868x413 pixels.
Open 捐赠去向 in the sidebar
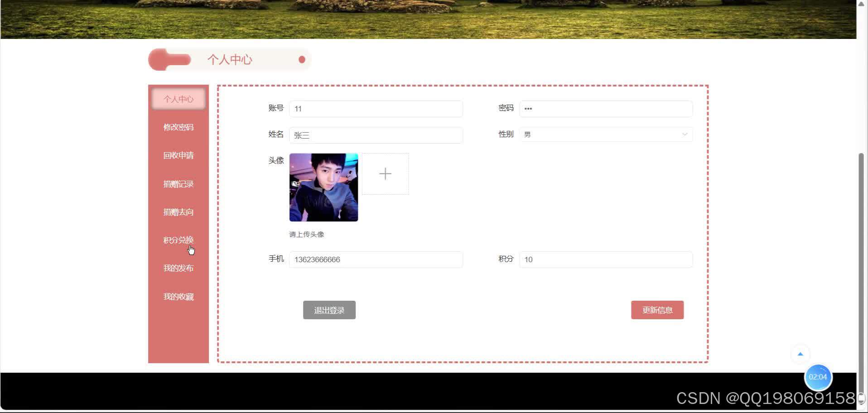178,212
